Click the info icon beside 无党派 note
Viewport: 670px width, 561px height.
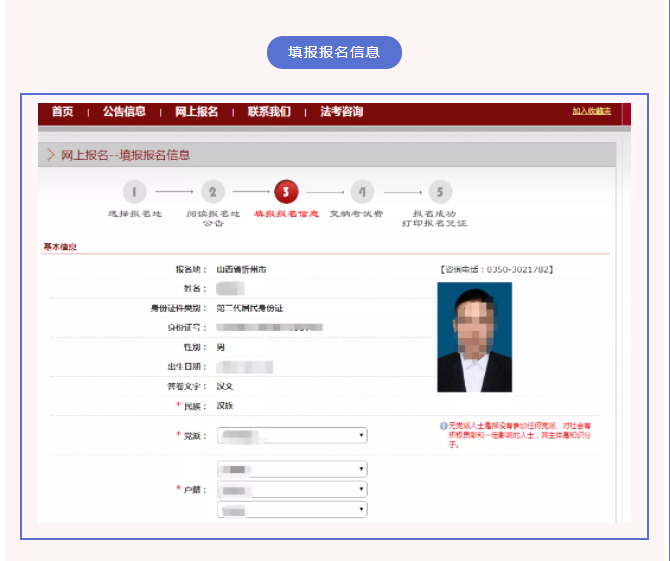tap(444, 426)
